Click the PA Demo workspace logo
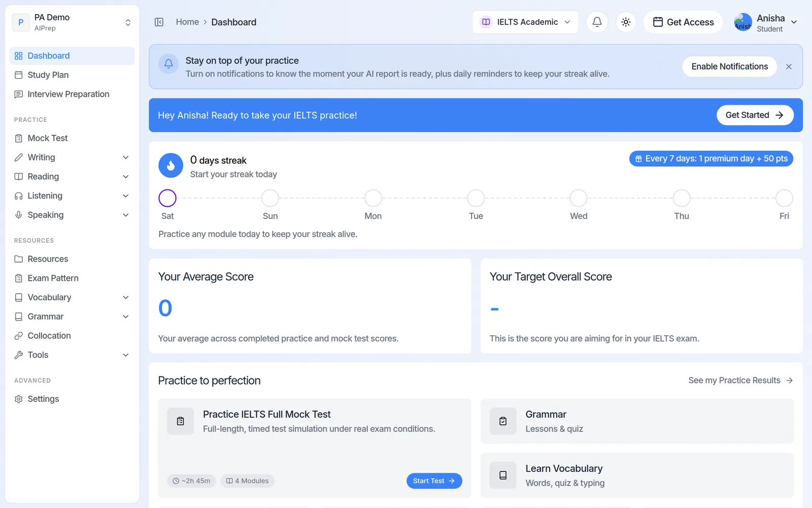This screenshot has width=812, height=508. [21, 22]
